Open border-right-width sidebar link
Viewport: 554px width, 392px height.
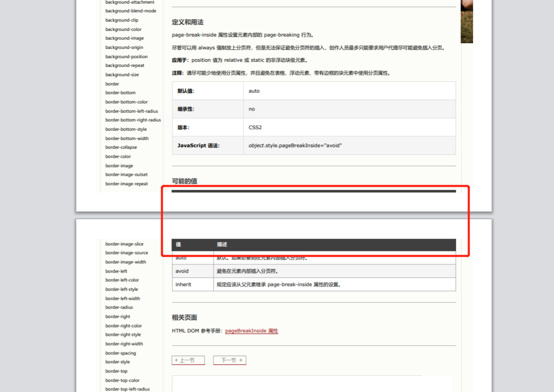(125, 344)
